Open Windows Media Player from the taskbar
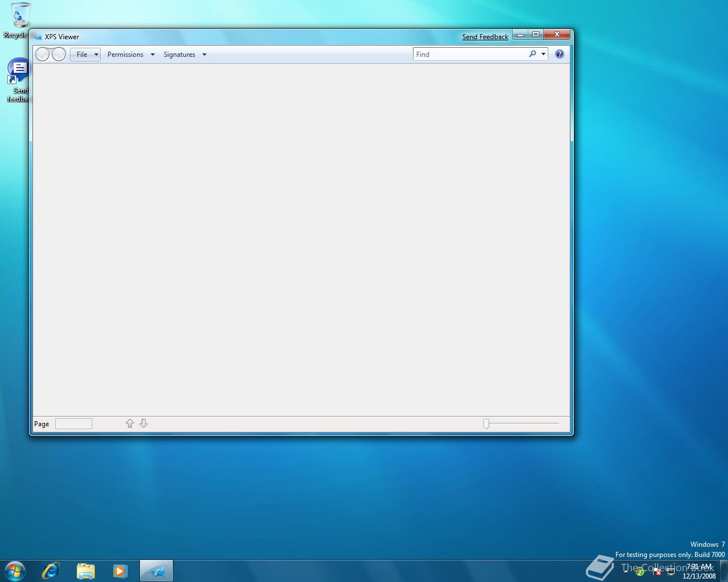 [120, 571]
